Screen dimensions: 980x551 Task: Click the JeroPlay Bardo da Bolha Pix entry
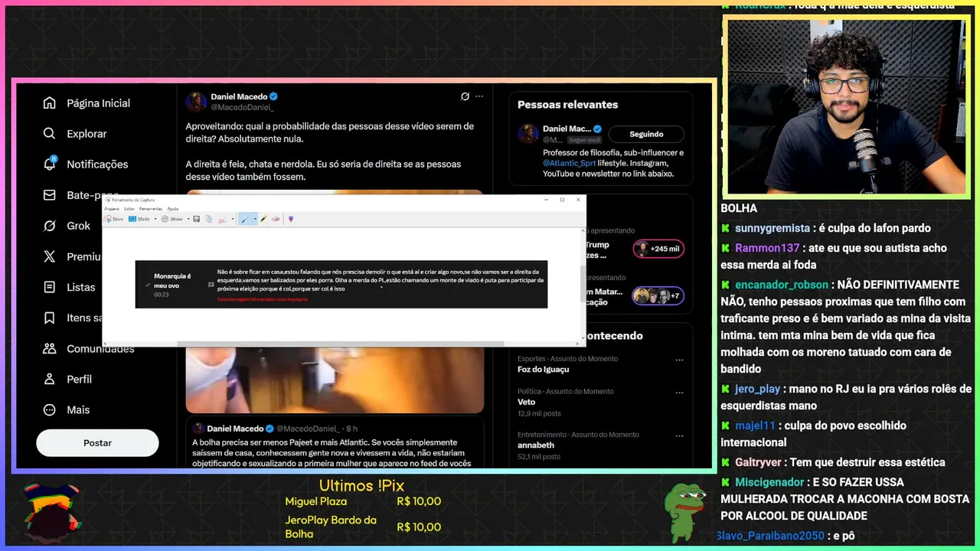click(363, 527)
